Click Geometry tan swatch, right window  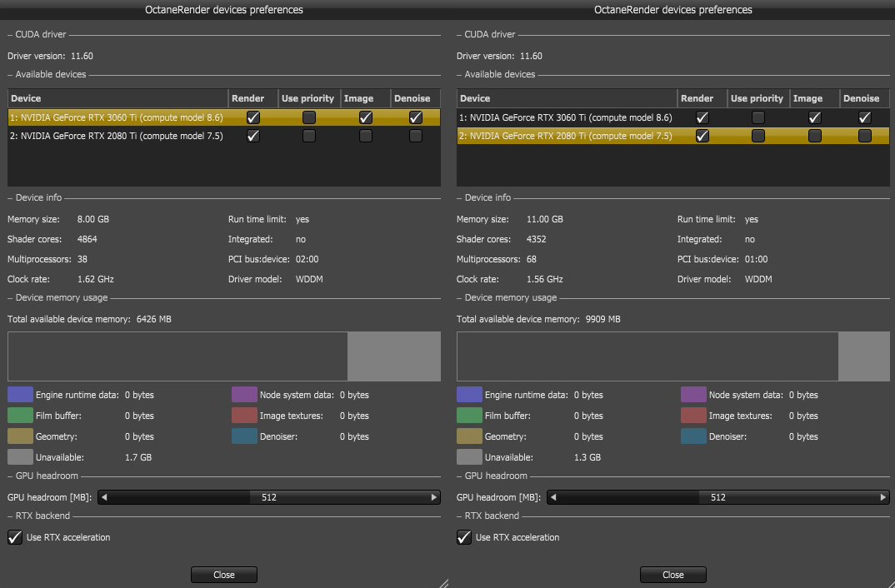point(469,436)
